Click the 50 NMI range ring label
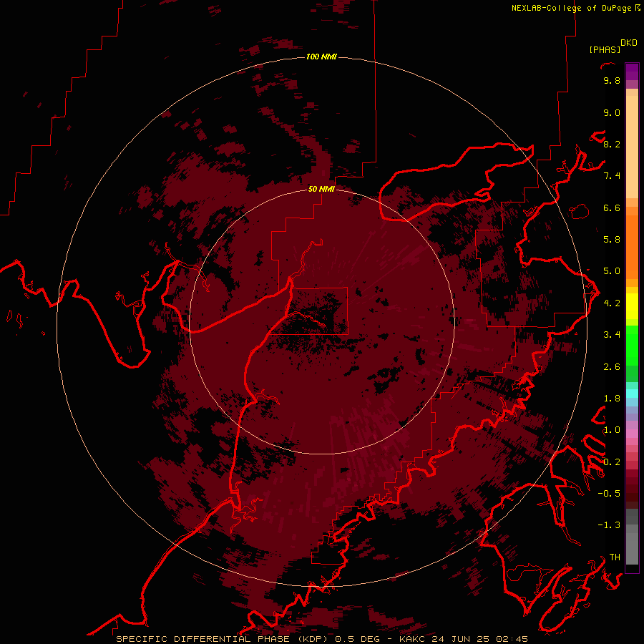The image size is (644, 644). [321, 189]
